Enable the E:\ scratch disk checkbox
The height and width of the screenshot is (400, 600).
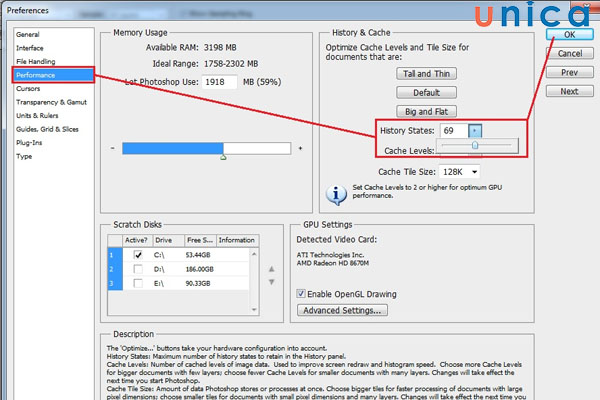(x=138, y=283)
